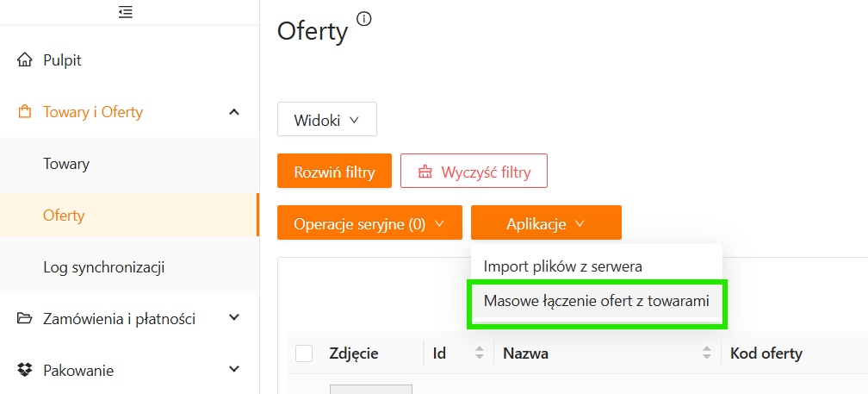The image size is (868, 394).
Task: Click the Nazwa column sort arrows
Action: pos(707,353)
